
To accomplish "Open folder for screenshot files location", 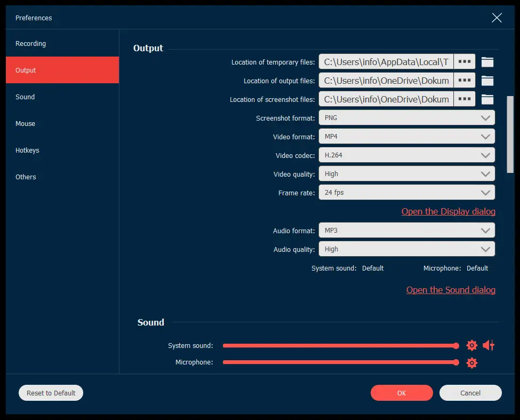I will 487,99.
